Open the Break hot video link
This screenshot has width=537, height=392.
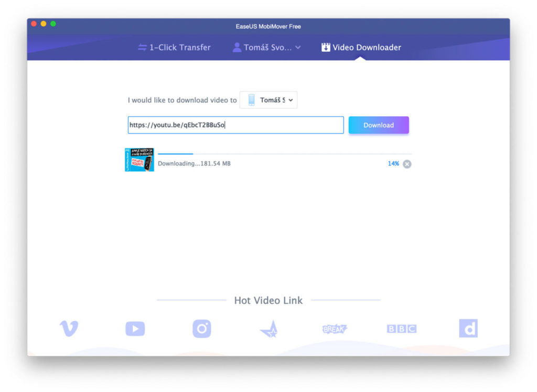(335, 329)
